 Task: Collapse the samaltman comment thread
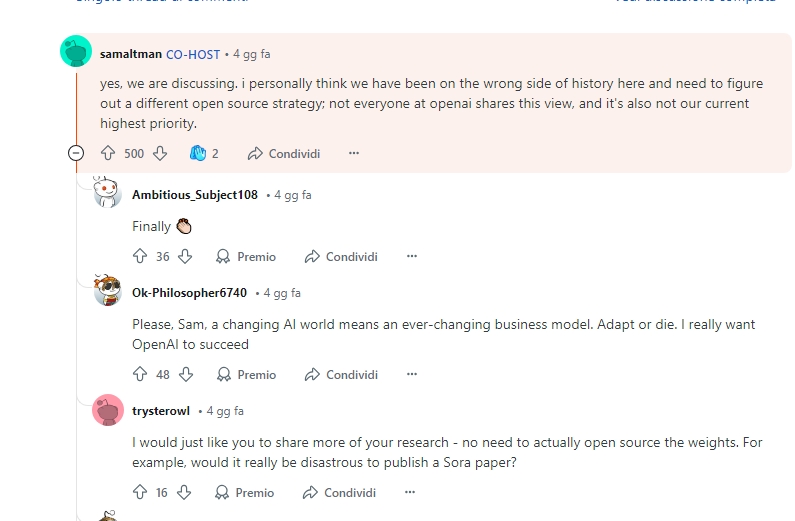pyautogui.click(x=76, y=154)
